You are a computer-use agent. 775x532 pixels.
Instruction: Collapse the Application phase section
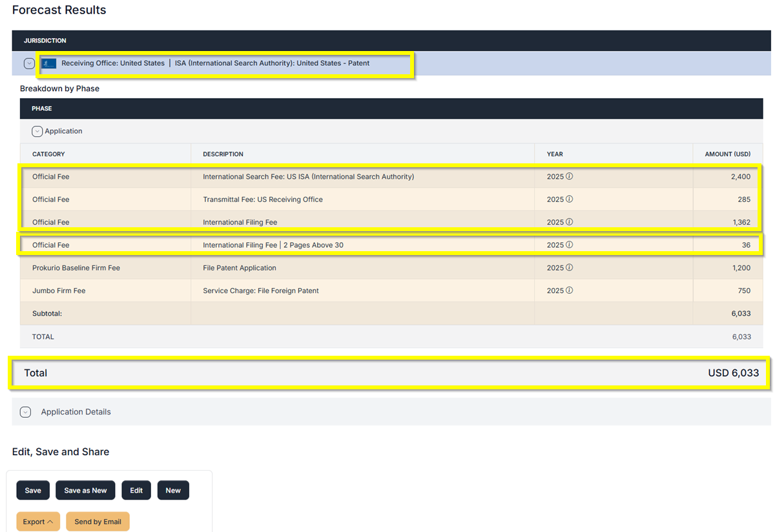click(37, 131)
